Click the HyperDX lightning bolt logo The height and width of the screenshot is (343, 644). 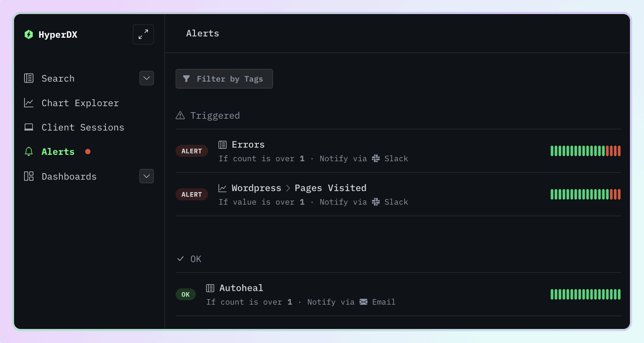click(29, 34)
